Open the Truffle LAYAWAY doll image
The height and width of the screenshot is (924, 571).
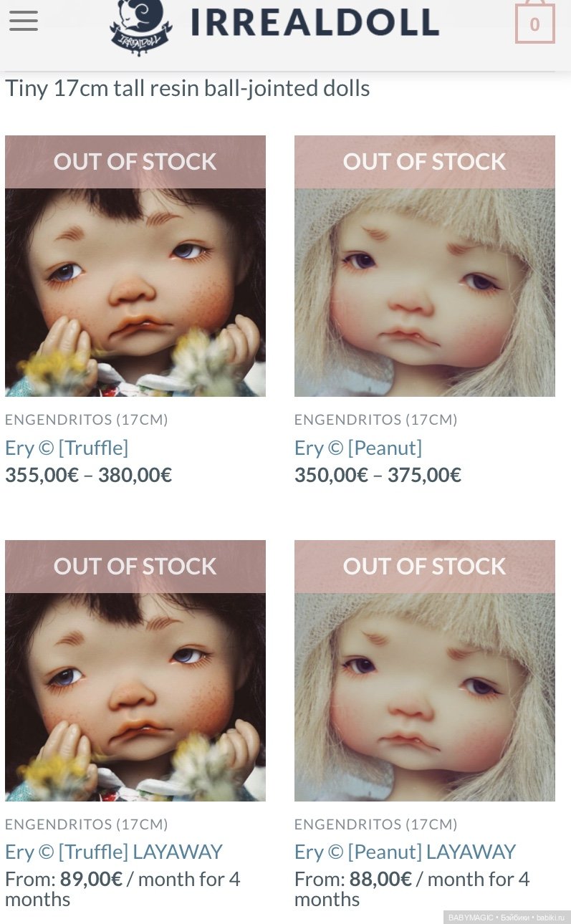click(135, 670)
